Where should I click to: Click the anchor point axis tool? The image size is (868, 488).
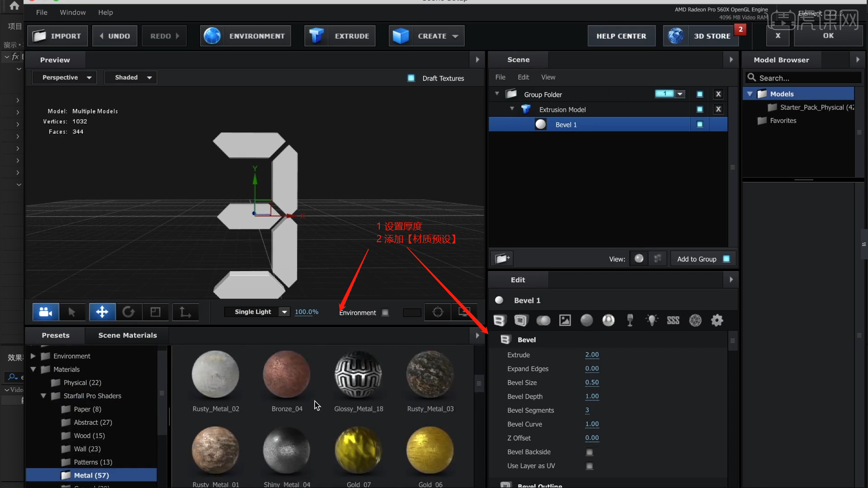[x=185, y=312]
